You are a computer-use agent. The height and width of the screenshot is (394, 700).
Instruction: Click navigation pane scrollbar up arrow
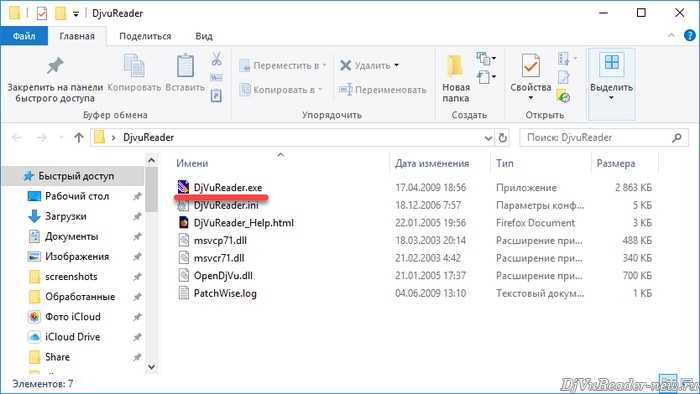click(151, 160)
